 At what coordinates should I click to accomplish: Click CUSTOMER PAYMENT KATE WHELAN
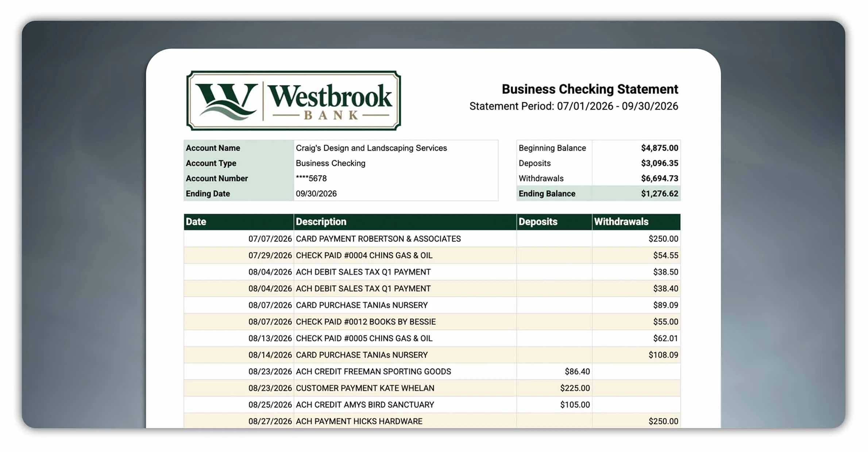point(365,388)
